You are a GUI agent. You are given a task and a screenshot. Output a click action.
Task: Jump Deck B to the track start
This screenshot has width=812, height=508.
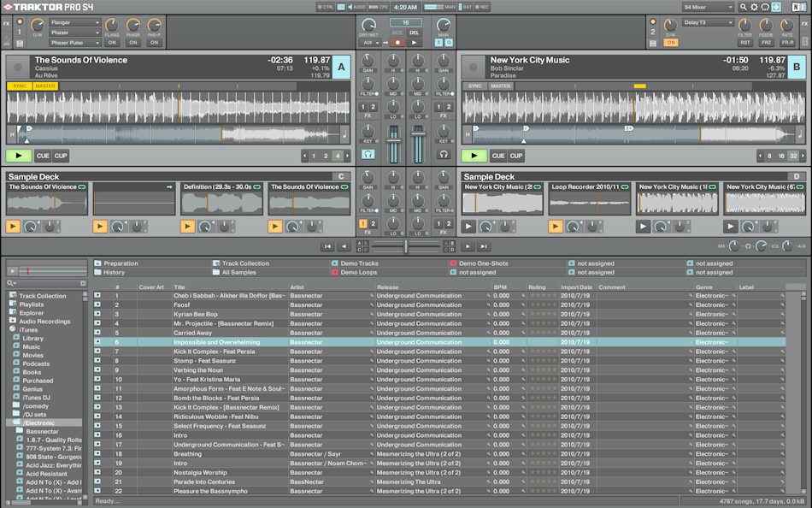pyautogui.click(x=467, y=134)
